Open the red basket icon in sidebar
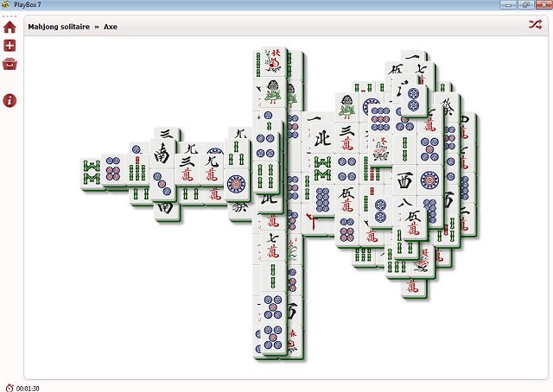553x392 pixels. coord(10,64)
